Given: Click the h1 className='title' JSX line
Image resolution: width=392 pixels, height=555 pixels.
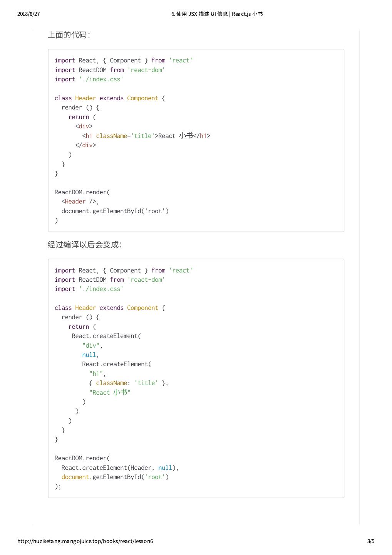Looking at the screenshot, I should click(x=146, y=136).
